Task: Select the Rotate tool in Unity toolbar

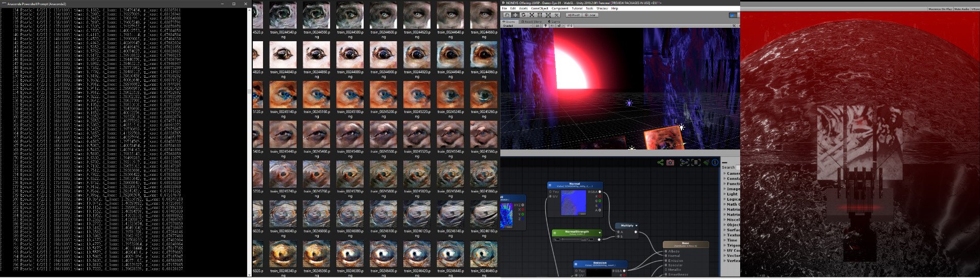Action: tap(524, 15)
